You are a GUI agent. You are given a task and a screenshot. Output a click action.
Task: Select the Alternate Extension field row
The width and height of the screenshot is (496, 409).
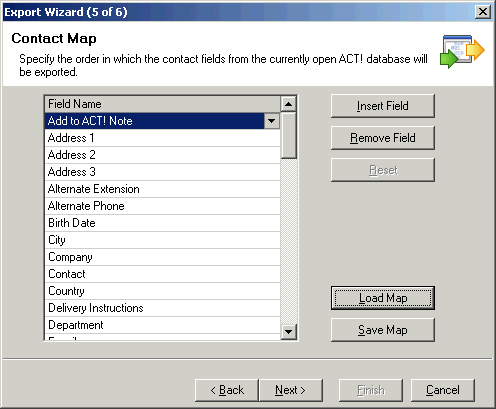click(162, 189)
